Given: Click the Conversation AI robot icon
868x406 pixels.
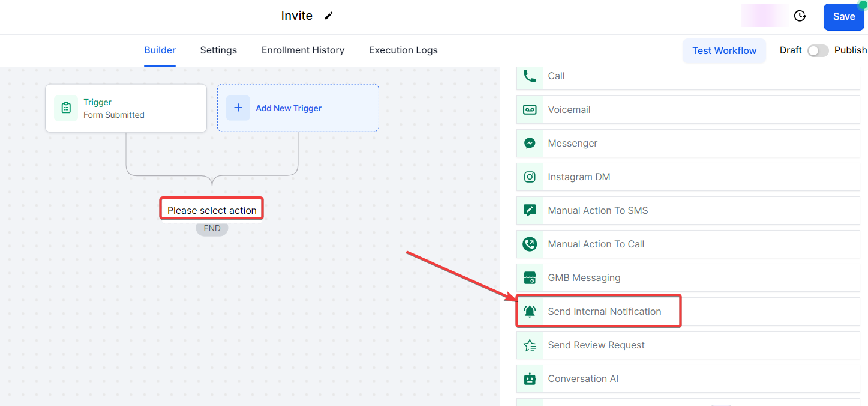Looking at the screenshot, I should coord(530,379).
